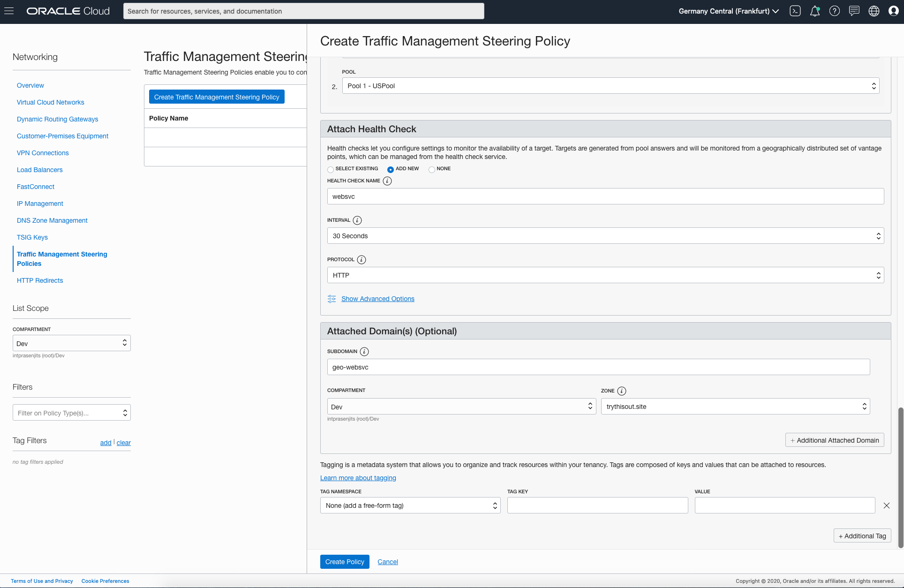
Task: Open the Interval 30 Seconds dropdown
Action: [605, 236]
